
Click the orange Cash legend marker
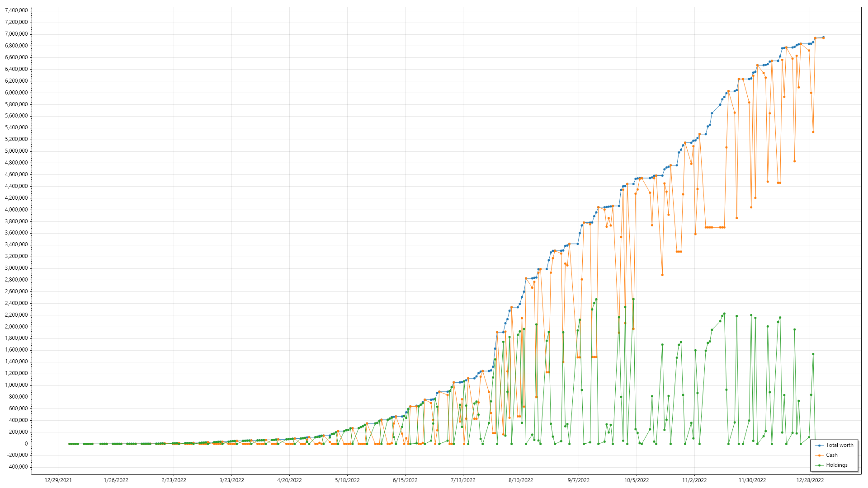[819, 455]
